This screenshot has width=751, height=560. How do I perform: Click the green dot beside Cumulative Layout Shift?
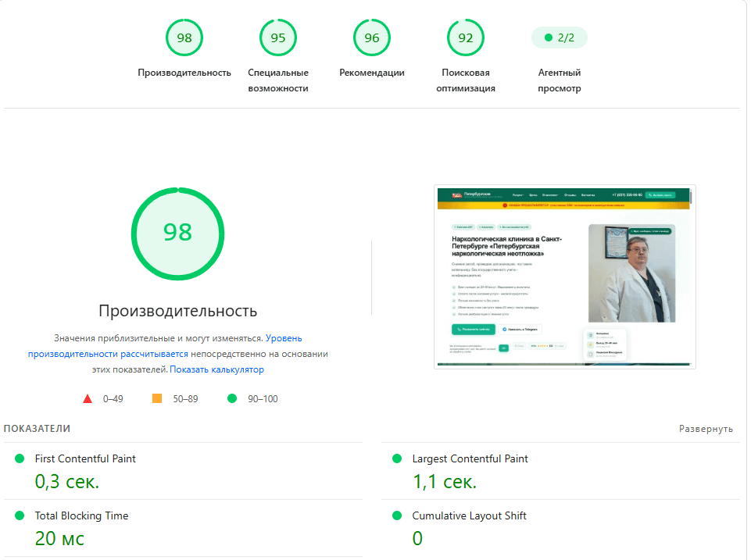click(397, 515)
